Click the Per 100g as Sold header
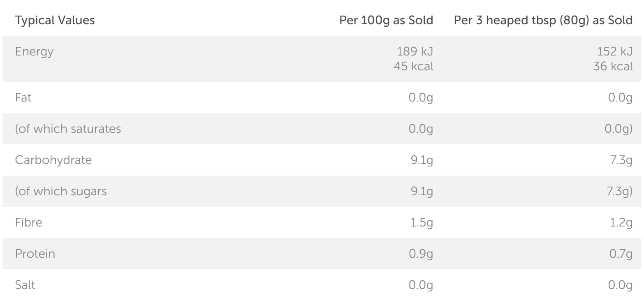 386,20
